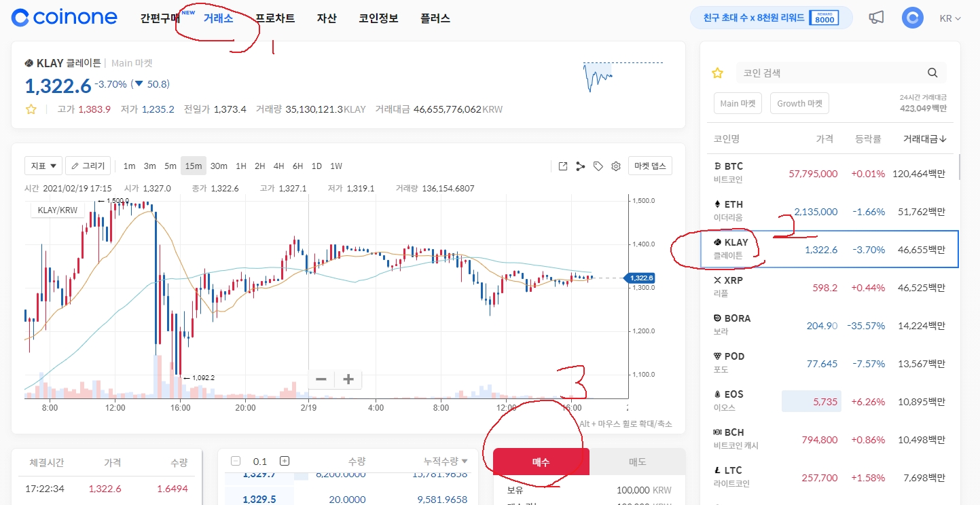Open chart in a pop-out window icon
The width and height of the screenshot is (980, 505).
pyautogui.click(x=563, y=166)
